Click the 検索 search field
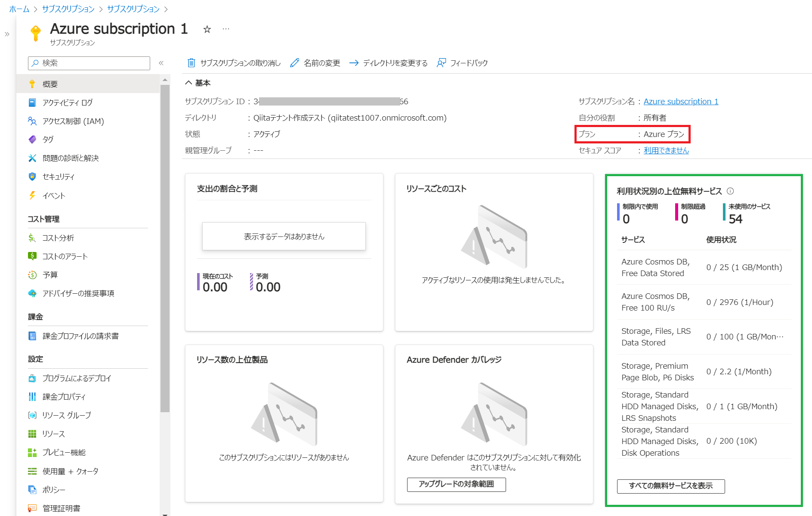This screenshot has width=812, height=516. [89, 63]
